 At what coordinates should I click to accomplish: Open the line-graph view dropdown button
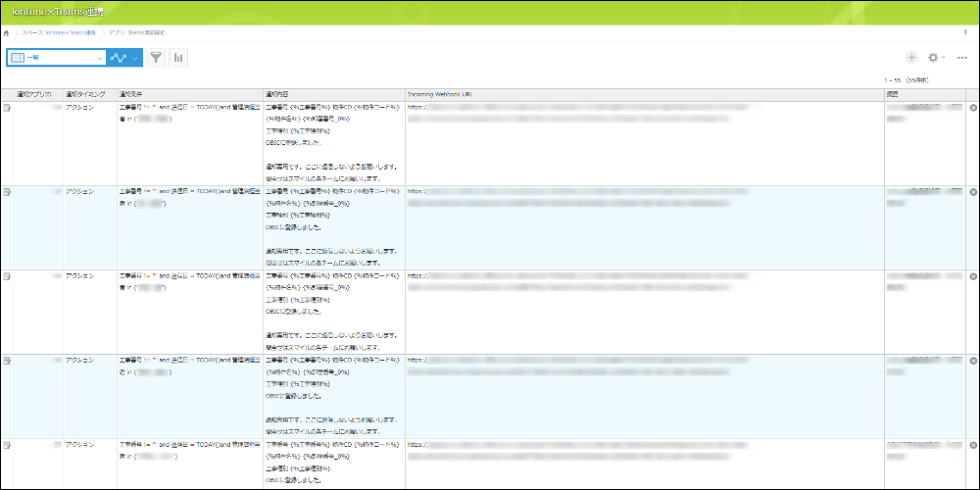tap(125, 58)
